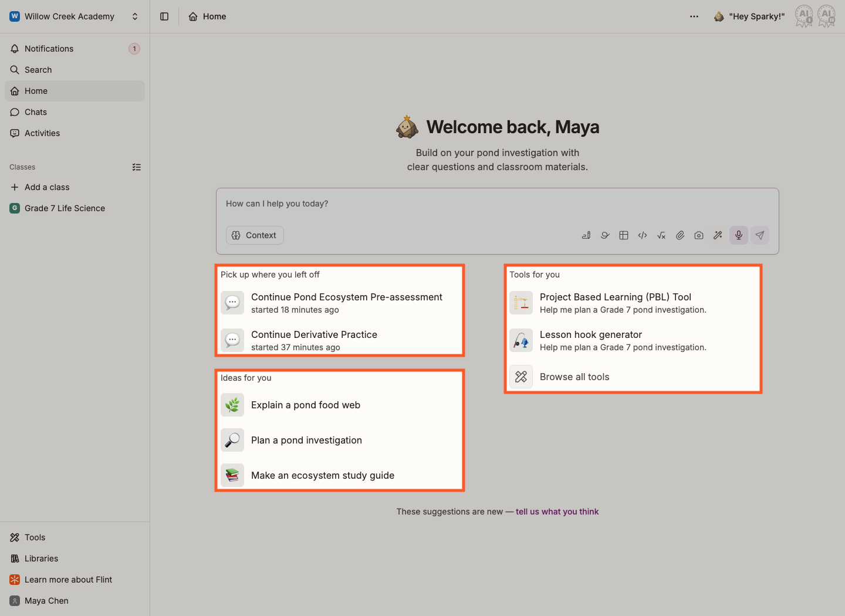Continue the Pond Ecosystem Pre-assessment chat
Image resolution: width=845 pixels, height=616 pixels.
pos(340,303)
